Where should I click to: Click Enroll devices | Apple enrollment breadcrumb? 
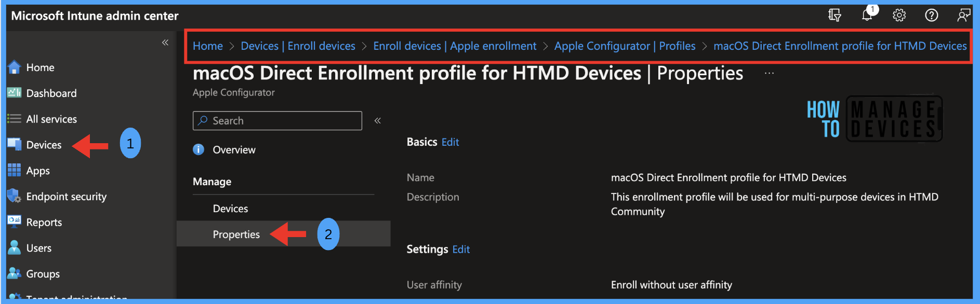pyautogui.click(x=455, y=46)
